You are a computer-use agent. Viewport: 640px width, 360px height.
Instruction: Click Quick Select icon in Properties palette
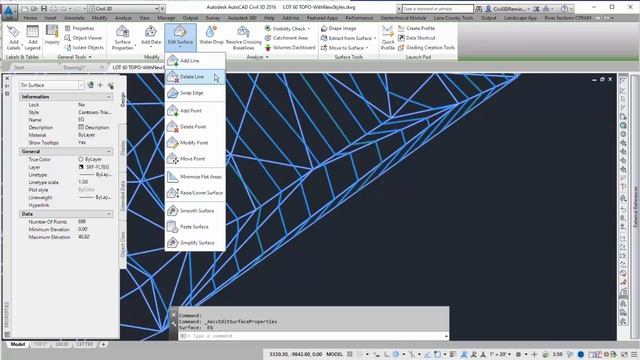[111, 85]
